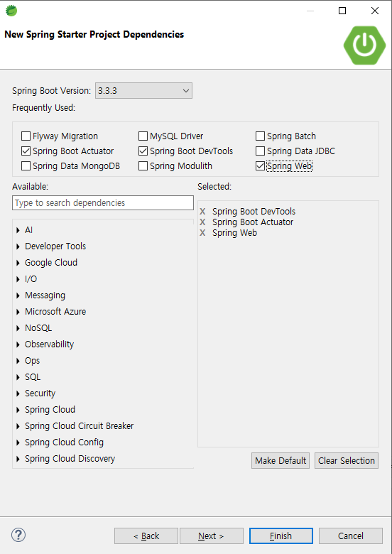Screen dimensions: 392x554
Task: Select Spring Boot DevTools in Selected list
Action: pos(254,211)
